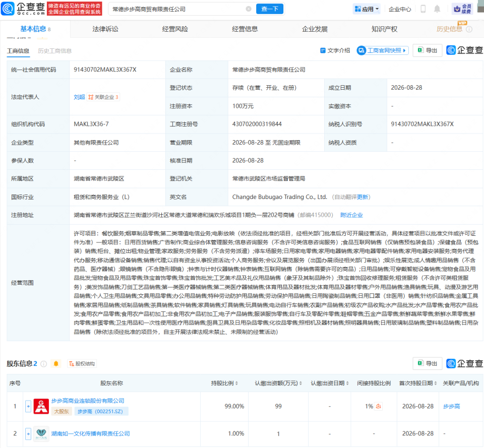The image size is (484, 448).
Task: Click the 查一下 search button
Action: click(269, 9)
